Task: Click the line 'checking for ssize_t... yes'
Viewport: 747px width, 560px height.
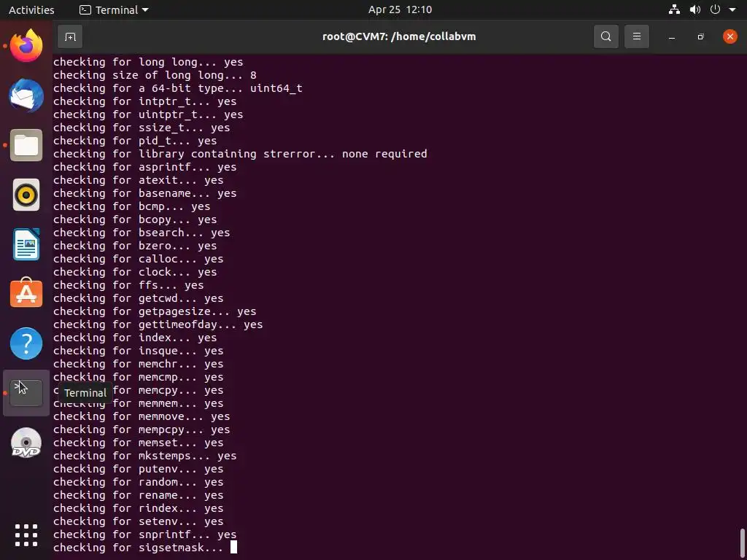Action: tap(141, 128)
